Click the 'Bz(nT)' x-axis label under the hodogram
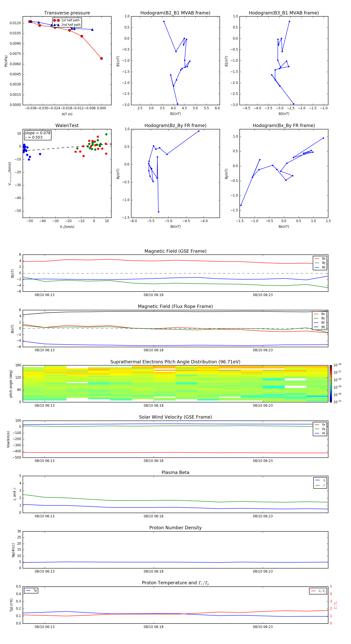351x644 pixels. tap(175, 227)
